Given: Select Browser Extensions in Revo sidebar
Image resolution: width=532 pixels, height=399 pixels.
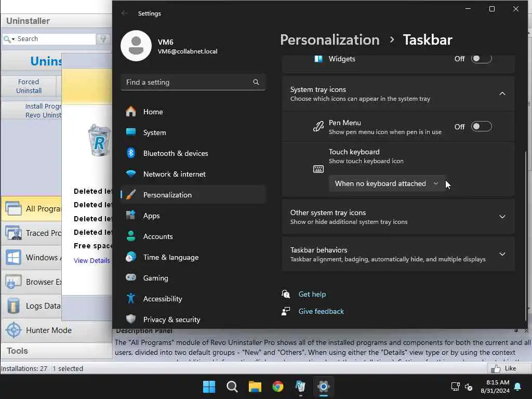Looking at the screenshot, I should 32,282.
